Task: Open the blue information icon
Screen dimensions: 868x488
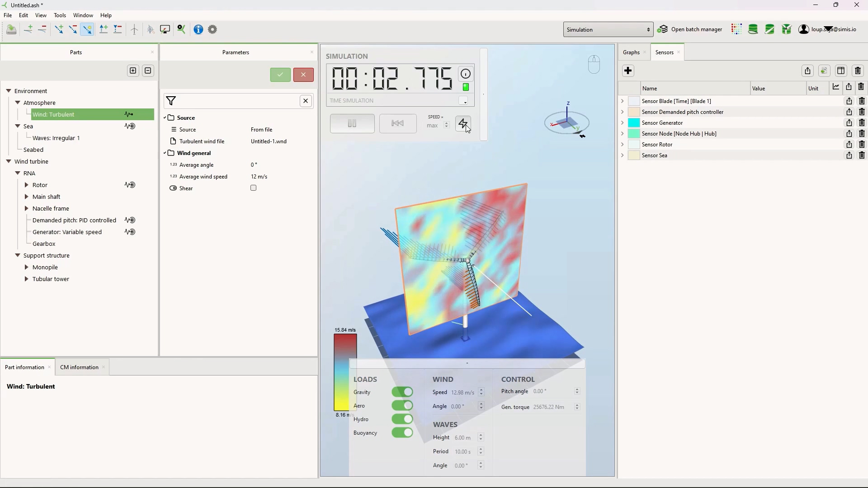Action: coord(198,30)
